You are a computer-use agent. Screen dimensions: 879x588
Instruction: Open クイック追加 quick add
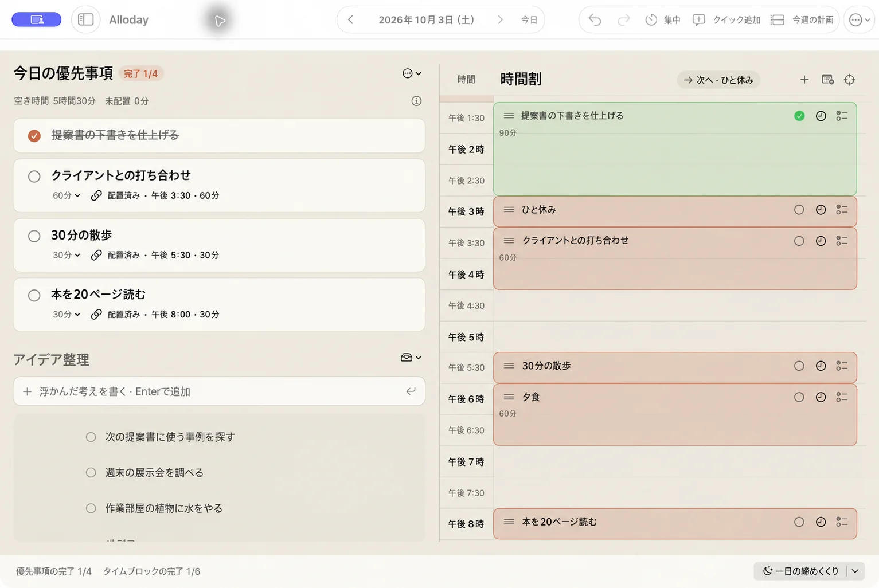(x=726, y=20)
